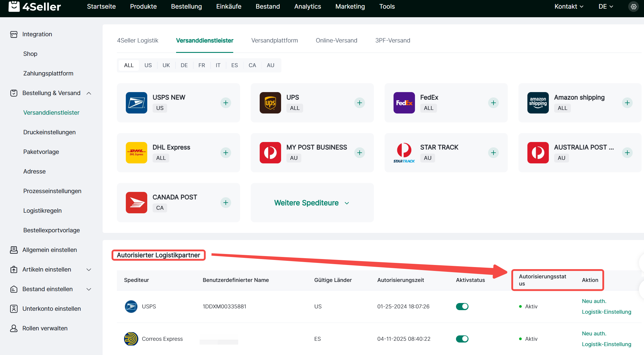The height and width of the screenshot is (355, 644).
Task: Select the DE country filter tab
Action: click(184, 65)
